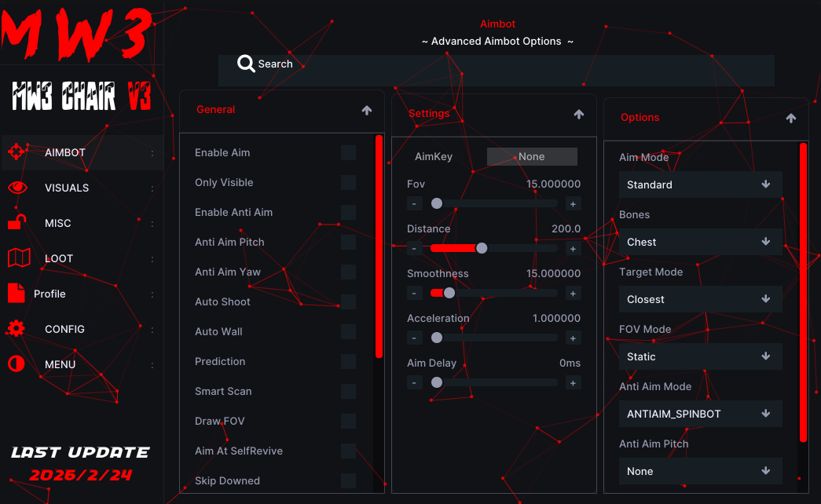Switch to the MENU section
The image size is (821, 504).
click(x=82, y=364)
